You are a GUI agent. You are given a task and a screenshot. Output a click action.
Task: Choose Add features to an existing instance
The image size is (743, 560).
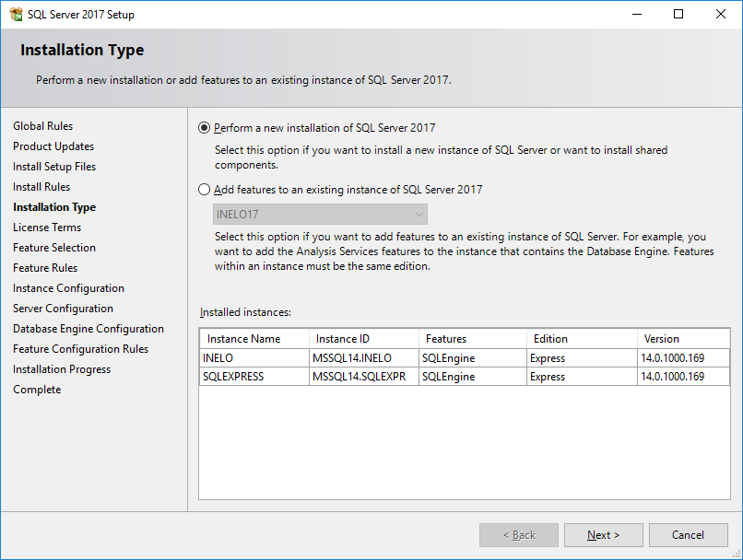(x=205, y=190)
